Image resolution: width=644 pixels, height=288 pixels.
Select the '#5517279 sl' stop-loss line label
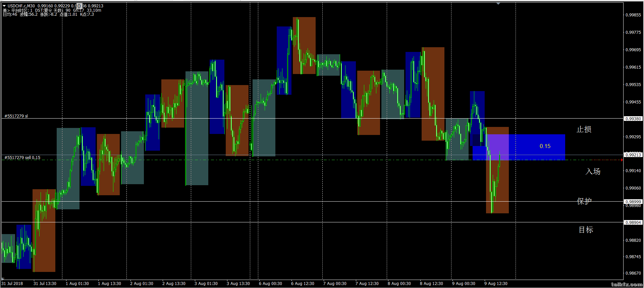[x=16, y=116]
